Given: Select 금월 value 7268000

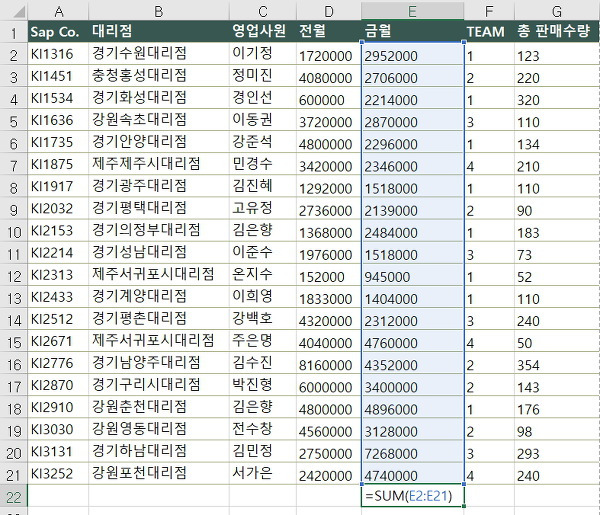Looking at the screenshot, I should click(412, 451).
